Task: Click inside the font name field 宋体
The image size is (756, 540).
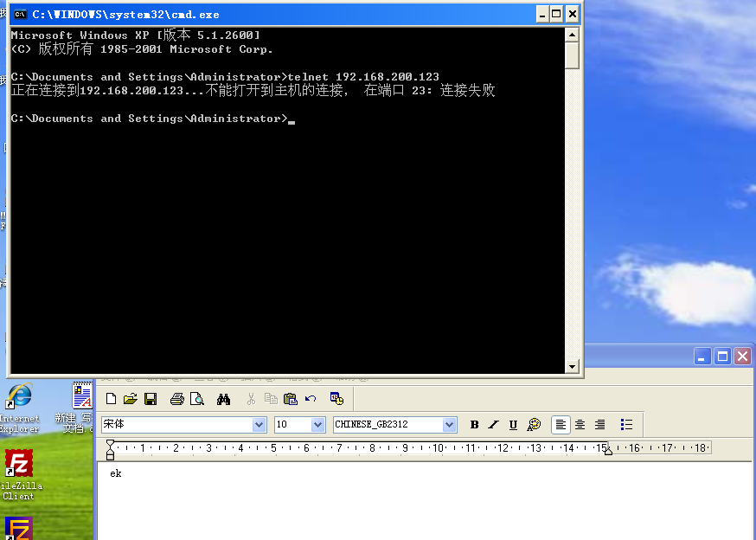Action: [x=177, y=425]
